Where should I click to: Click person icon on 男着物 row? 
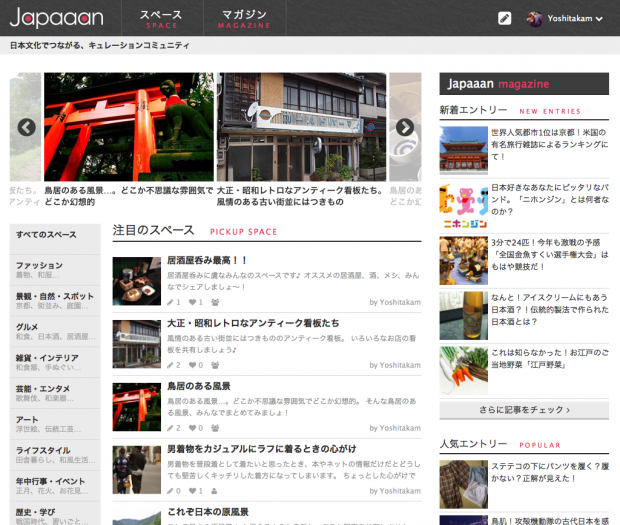pyautogui.click(x=214, y=491)
